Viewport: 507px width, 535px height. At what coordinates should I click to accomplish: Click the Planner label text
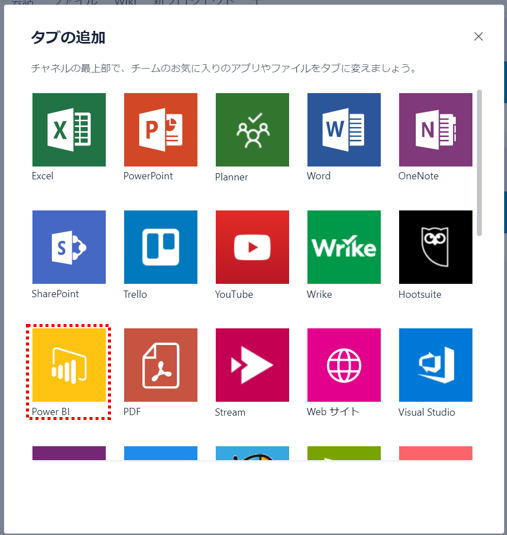pos(231,177)
